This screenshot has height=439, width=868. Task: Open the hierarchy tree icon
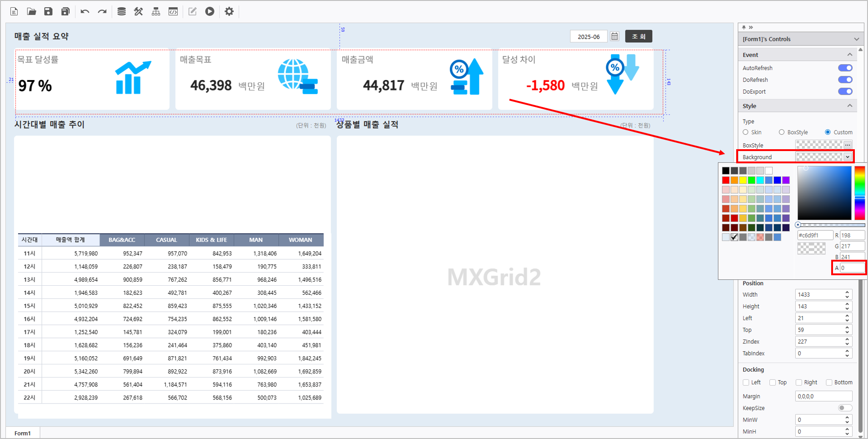[156, 11]
